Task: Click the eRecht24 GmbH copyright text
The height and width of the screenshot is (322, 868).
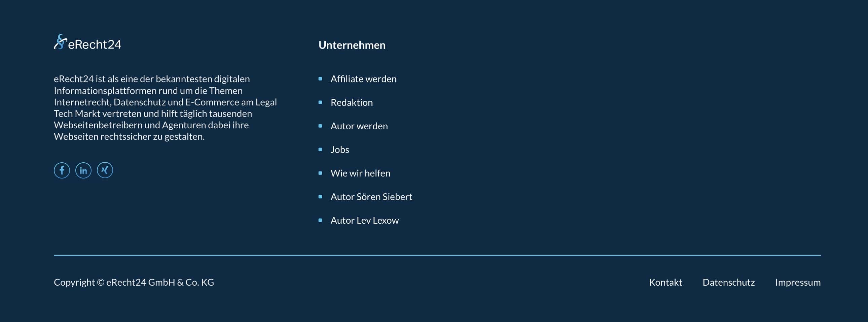Action: pyautogui.click(x=134, y=282)
